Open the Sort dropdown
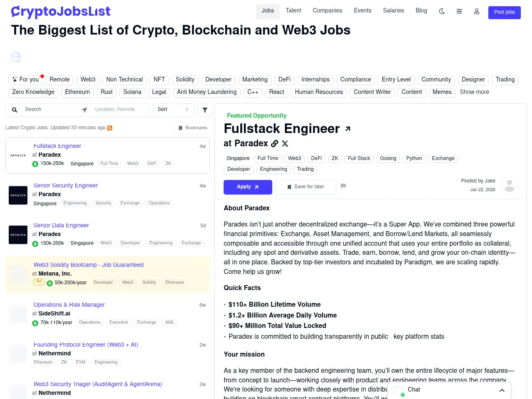The image size is (532, 399). click(x=173, y=110)
